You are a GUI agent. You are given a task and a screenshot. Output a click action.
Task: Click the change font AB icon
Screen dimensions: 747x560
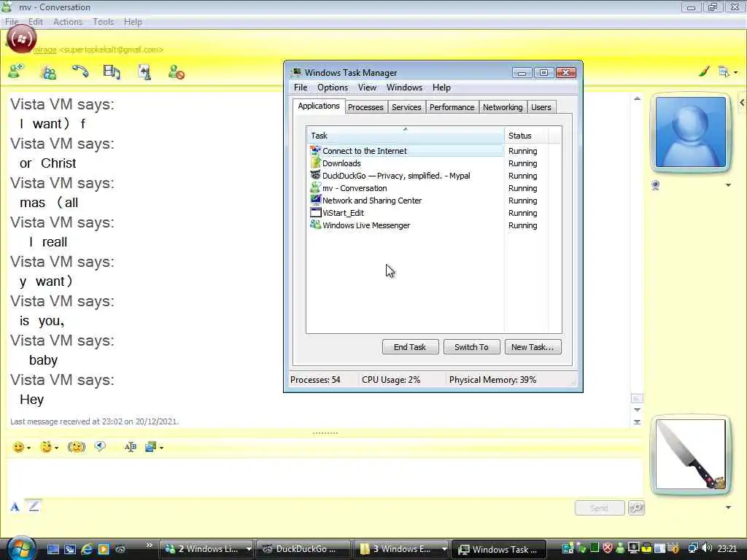(x=130, y=447)
